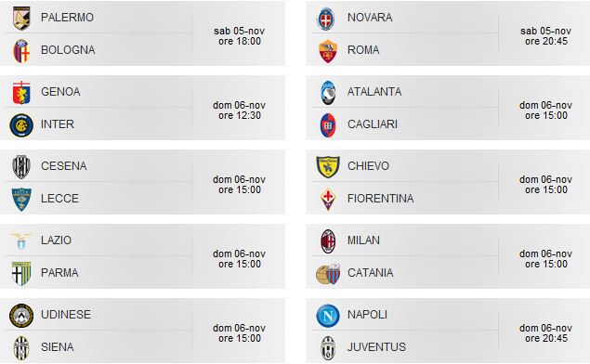Open the FIORENTINA team name
Image resolution: width=590 pixels, height=364 pixels.
pos(380,198)
